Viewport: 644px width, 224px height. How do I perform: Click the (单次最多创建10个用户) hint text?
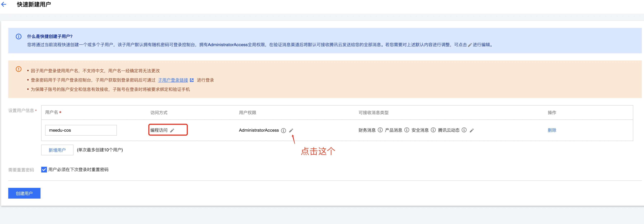point(100,150)
